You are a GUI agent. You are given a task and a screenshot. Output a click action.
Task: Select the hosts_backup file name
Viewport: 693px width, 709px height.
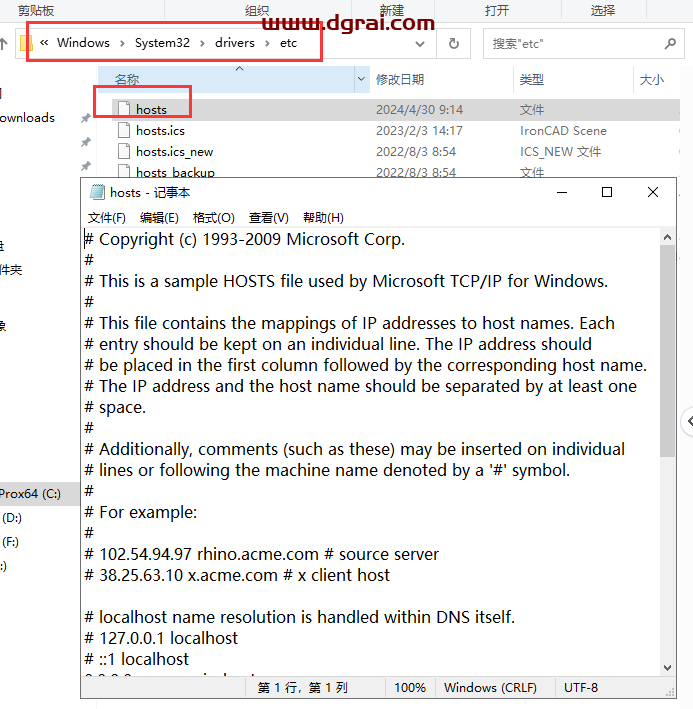pos(175,172)
